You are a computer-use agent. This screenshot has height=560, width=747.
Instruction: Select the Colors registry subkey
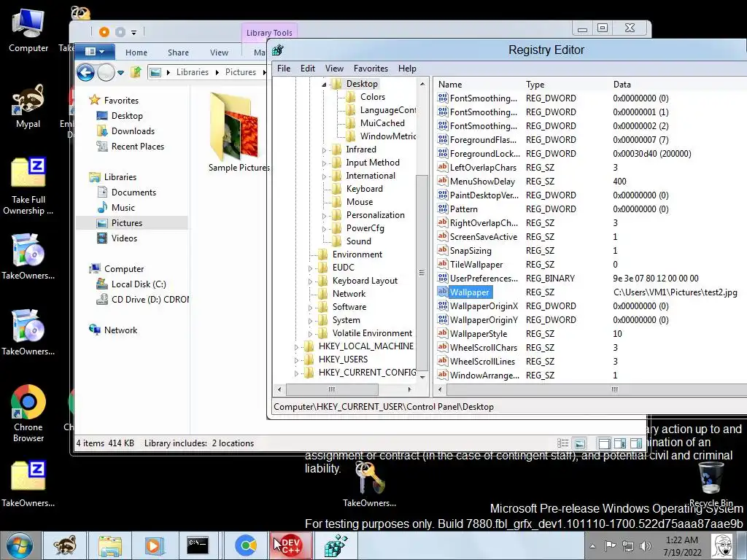coord(372,97)
